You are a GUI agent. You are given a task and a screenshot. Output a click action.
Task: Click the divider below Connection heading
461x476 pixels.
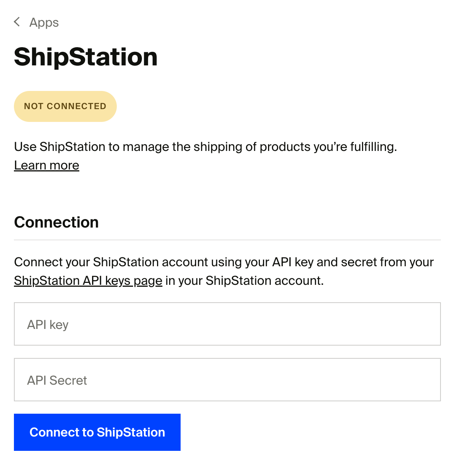click(x=227, y=240)
